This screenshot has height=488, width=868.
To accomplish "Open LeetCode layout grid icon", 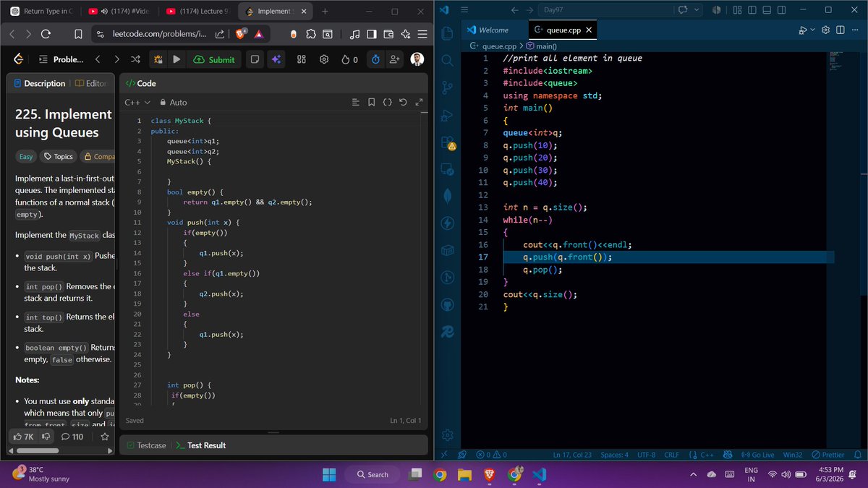I will [302, 59].
